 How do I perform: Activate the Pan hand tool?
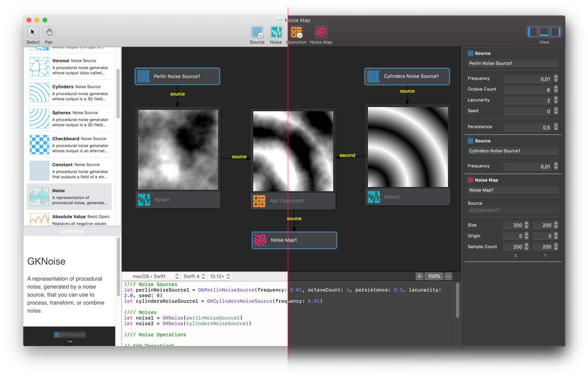(x=49, y=32)
